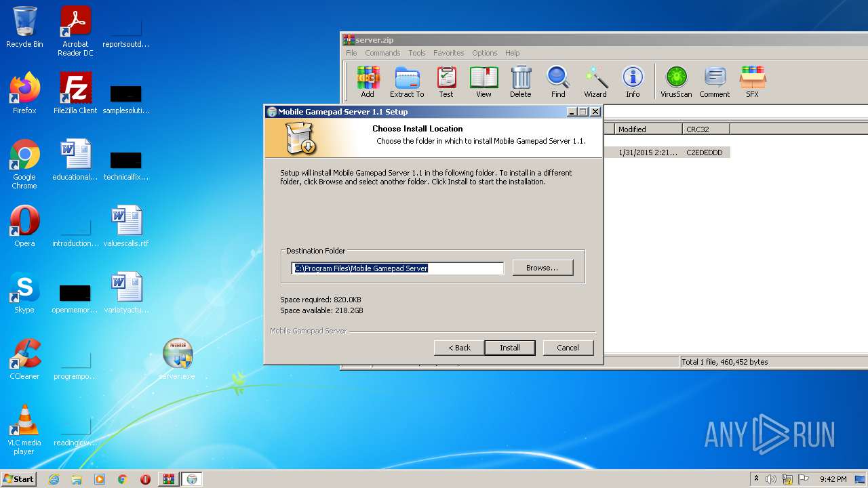Click the SFX toolbar icon
868x488 pixels.
tap(753, 82)
